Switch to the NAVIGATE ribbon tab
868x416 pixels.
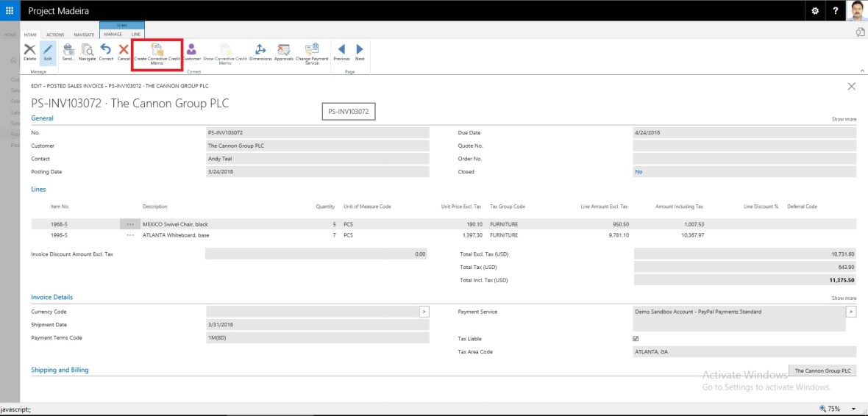coord(84,35)
